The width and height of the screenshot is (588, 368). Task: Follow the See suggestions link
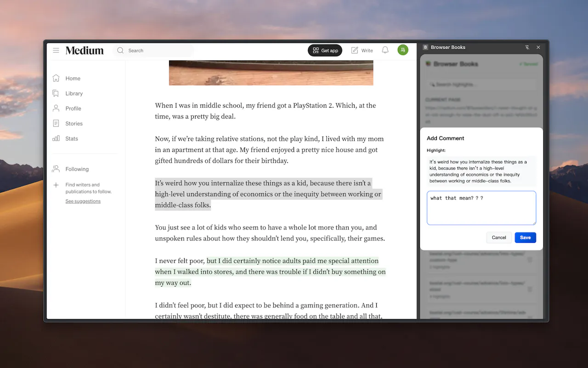tap(83, 201)
